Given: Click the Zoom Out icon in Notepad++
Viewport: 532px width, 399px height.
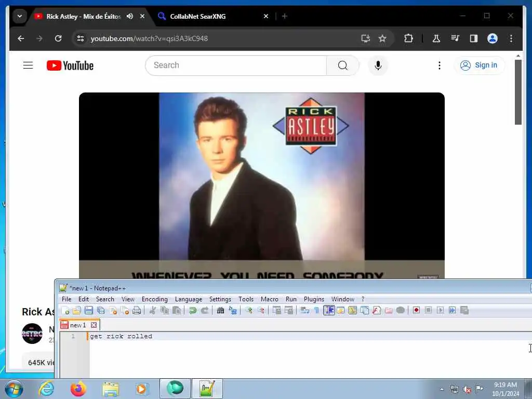Looking at the screenshot, I should click(261, 310).
